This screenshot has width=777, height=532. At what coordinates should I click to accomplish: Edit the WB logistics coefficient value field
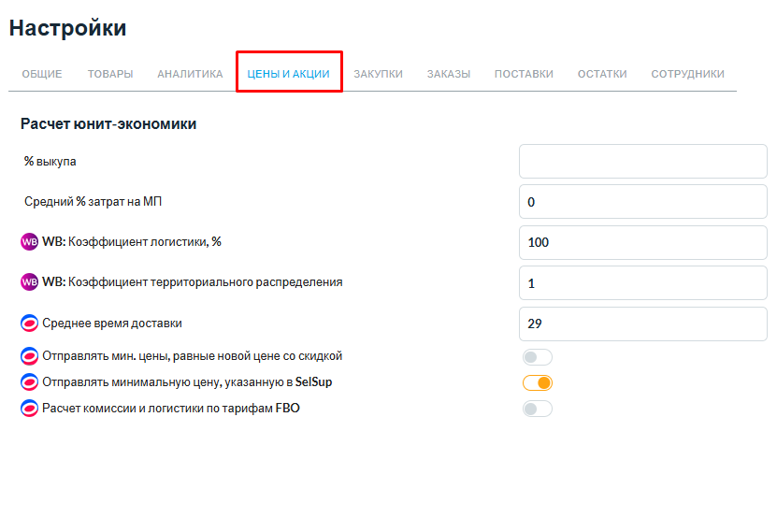[642, 242]
